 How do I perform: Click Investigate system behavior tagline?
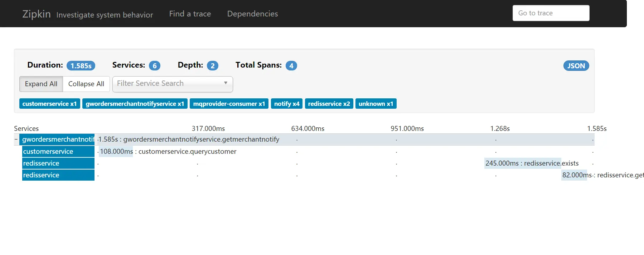pyautogui.click(x=105, y=15)
